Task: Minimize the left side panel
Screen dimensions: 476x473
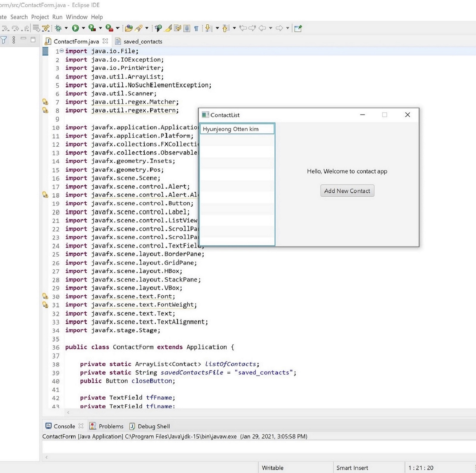Action: click(24, 38)
